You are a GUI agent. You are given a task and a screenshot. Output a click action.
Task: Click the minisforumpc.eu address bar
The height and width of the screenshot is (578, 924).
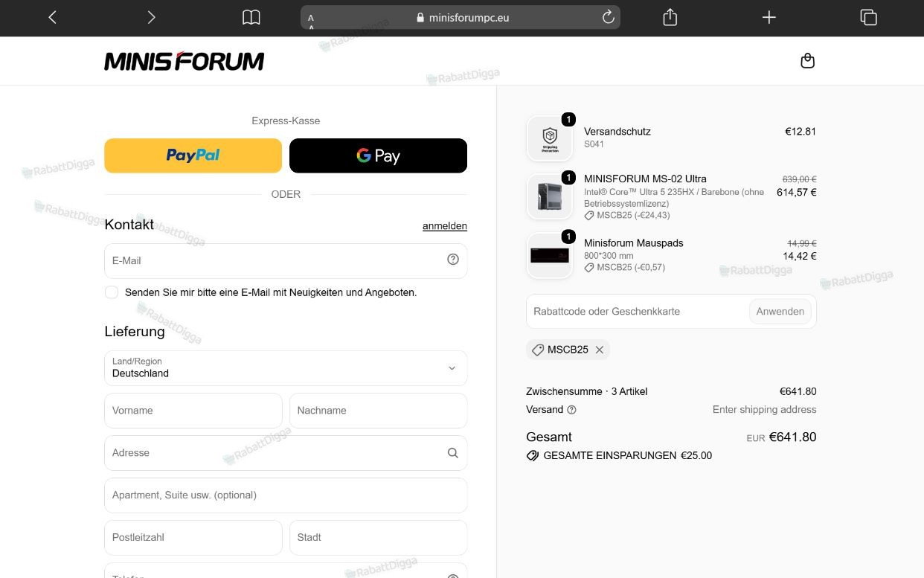[x=460, y=17]
